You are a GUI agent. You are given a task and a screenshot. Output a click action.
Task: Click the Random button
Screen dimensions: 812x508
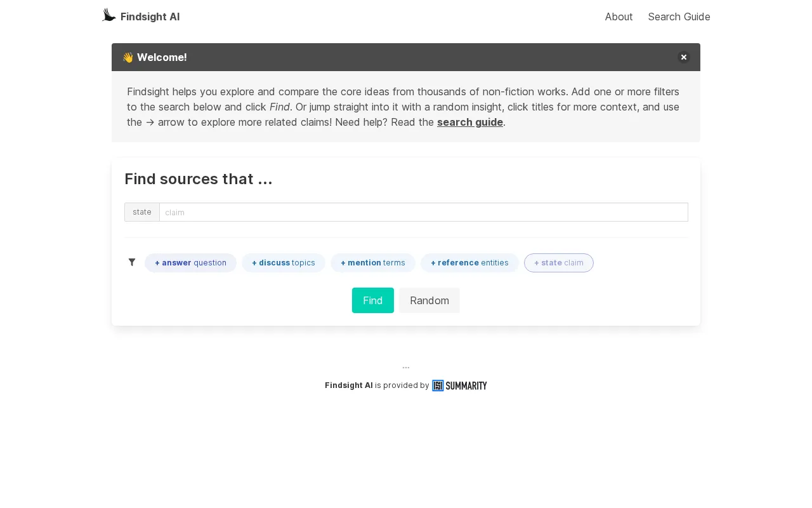click(x=429, y=300)
